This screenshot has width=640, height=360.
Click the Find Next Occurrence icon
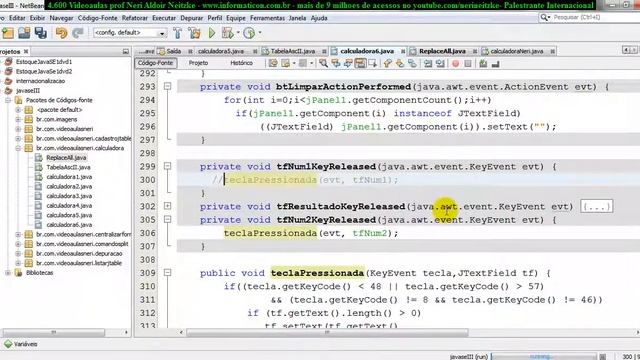[x=348, y=63]
